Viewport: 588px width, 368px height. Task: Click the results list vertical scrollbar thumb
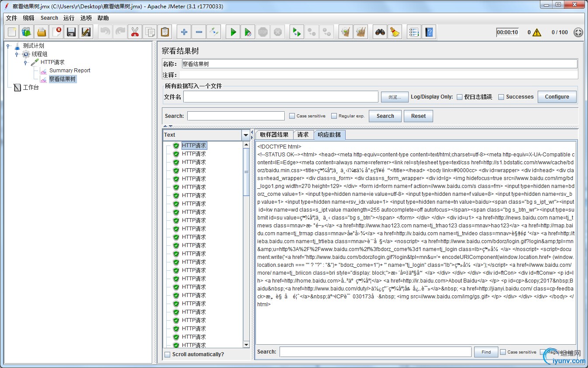[246, 173]
